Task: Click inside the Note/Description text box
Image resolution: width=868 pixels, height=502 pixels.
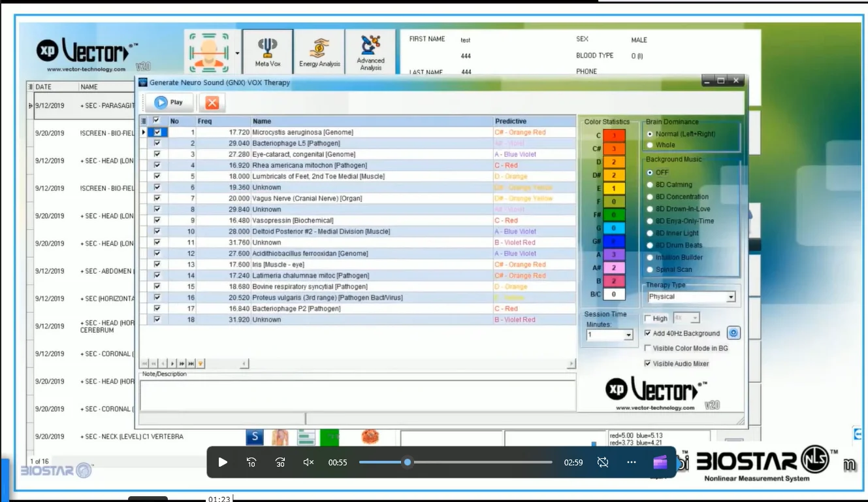Action: 357,395
